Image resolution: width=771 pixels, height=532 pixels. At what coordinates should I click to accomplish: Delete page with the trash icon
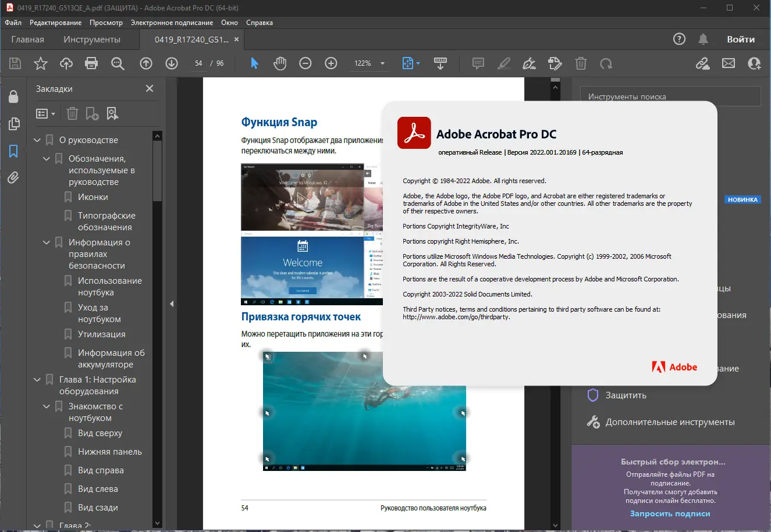point(581,63)
